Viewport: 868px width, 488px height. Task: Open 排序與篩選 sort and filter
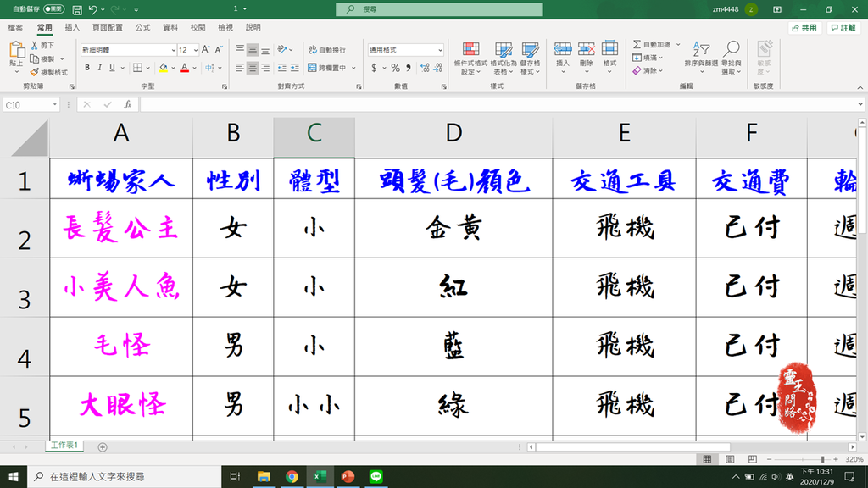(x=701, y=58)
